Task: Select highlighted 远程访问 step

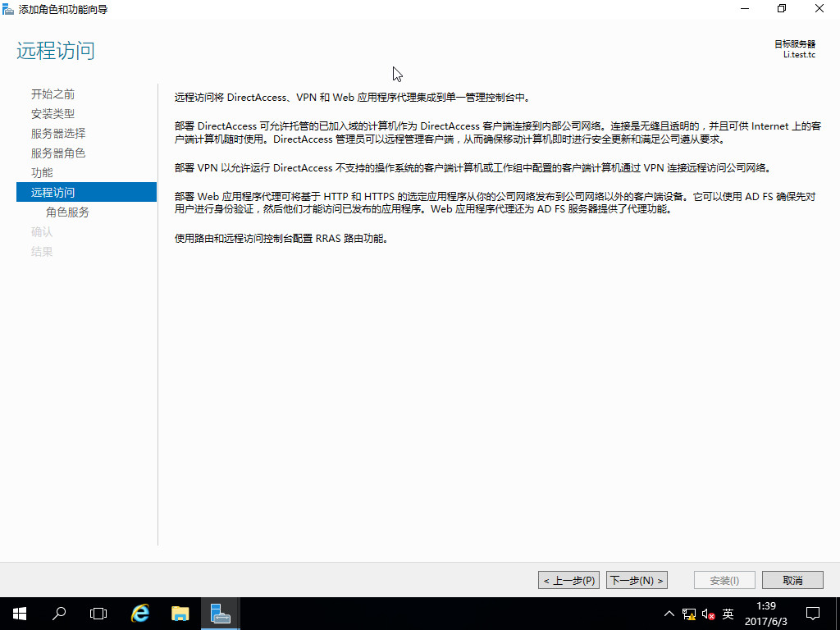Action: pyautogui.click(x=86, y=192)
